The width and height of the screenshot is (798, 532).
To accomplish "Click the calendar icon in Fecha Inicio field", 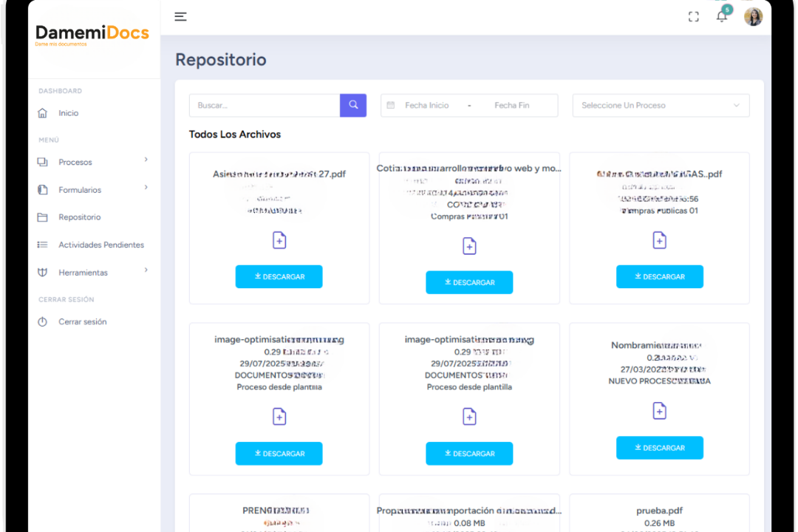I will click(391, 105).
